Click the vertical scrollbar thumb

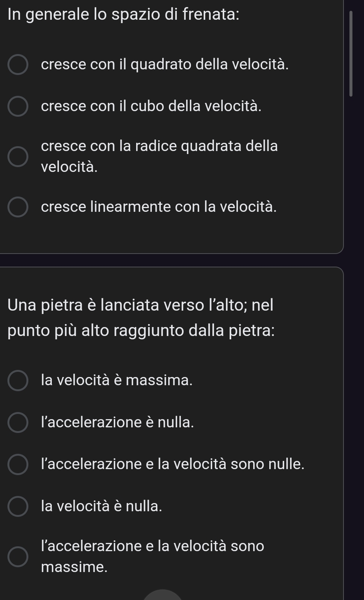click(351, 54)
